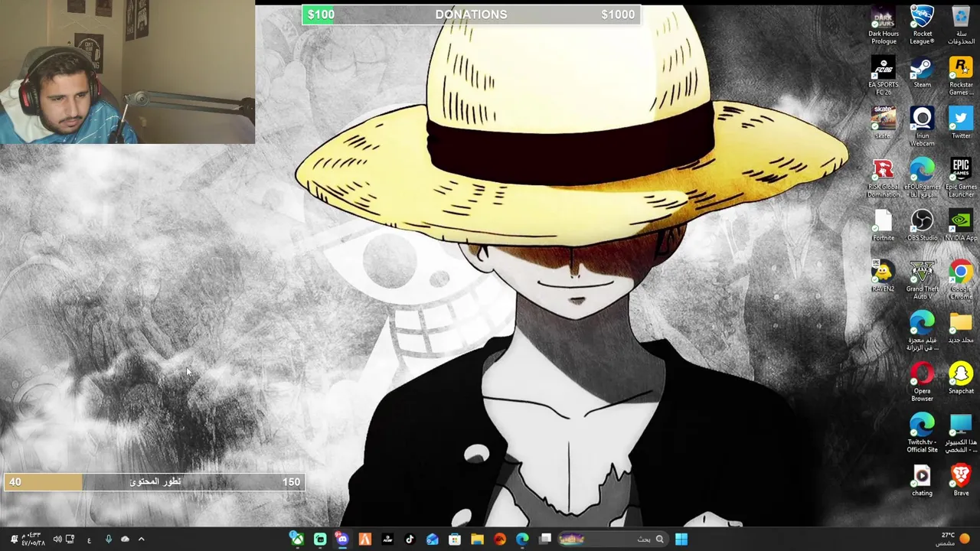Open the notification bell in the taskbar
Image resolution: width=980 pixels, height=551 pixels.
click(x=14, y=540)
